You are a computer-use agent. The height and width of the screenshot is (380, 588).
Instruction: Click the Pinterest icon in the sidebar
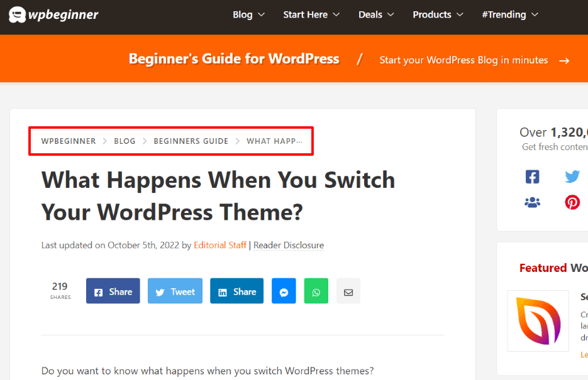(572, 202)
